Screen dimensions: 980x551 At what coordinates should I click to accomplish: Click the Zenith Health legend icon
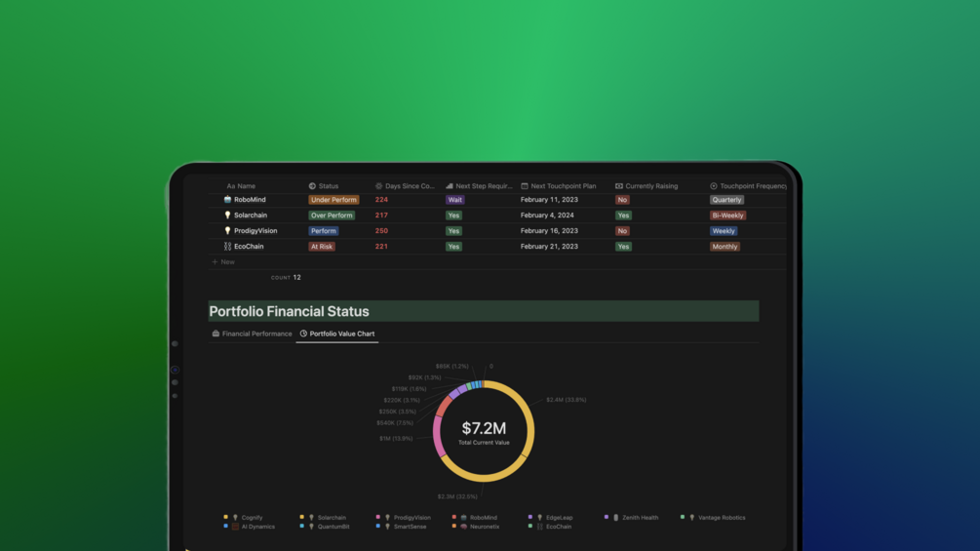pos(616,517)
